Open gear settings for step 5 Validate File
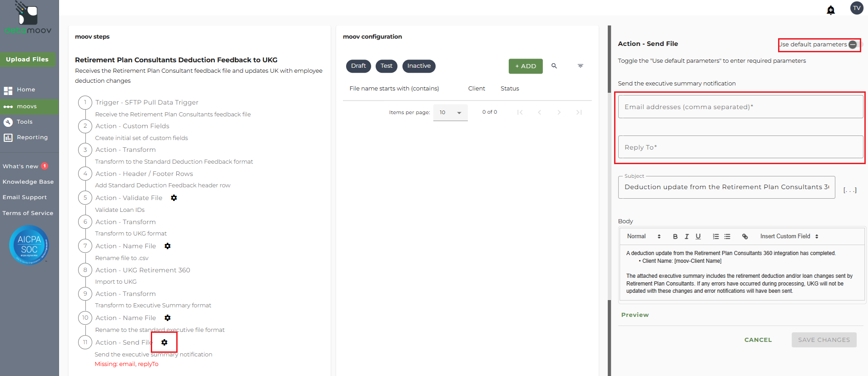The image size is (868, 376). pyautogui.click(x=174, y=198)
